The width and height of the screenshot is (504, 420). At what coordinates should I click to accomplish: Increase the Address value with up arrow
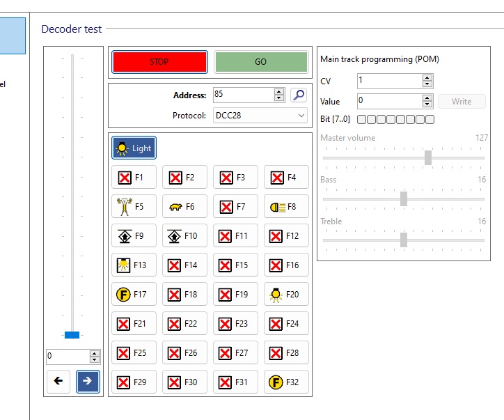point(279,92)
